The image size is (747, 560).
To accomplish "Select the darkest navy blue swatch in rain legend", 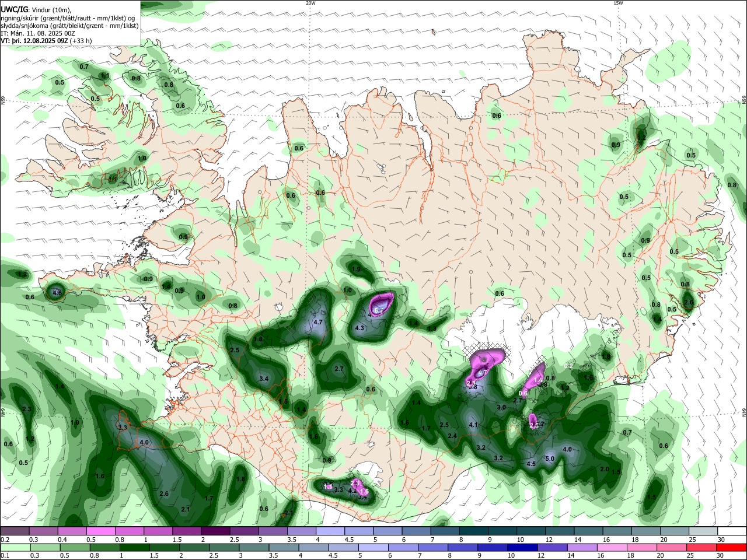I will tap(522, 548).
